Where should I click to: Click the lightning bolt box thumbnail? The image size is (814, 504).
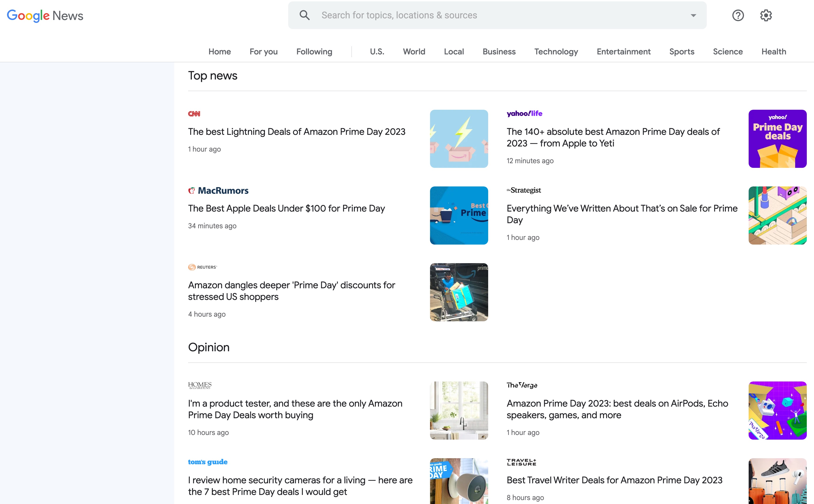pyautogui.click(x=459, y=139)
